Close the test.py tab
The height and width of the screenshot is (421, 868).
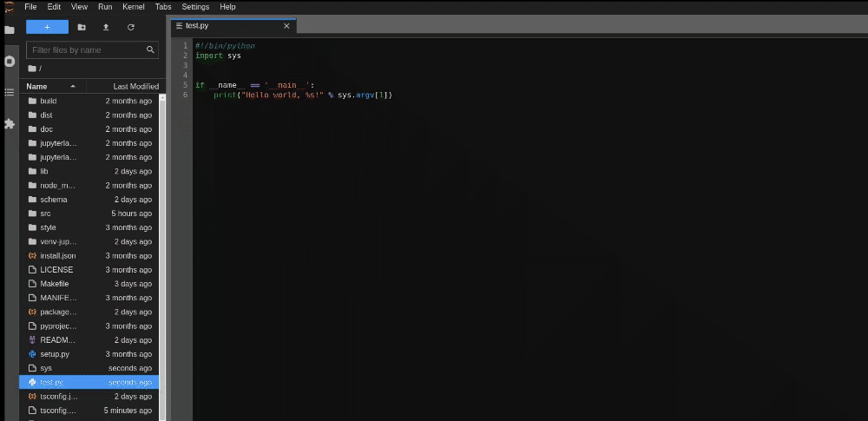[x=286, y=26]
